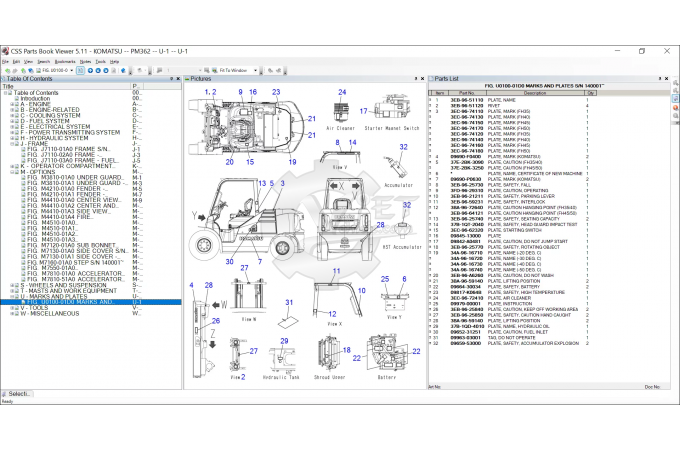Click the green Back navigation arrow
680x450 pixels.
click(8, 70)
